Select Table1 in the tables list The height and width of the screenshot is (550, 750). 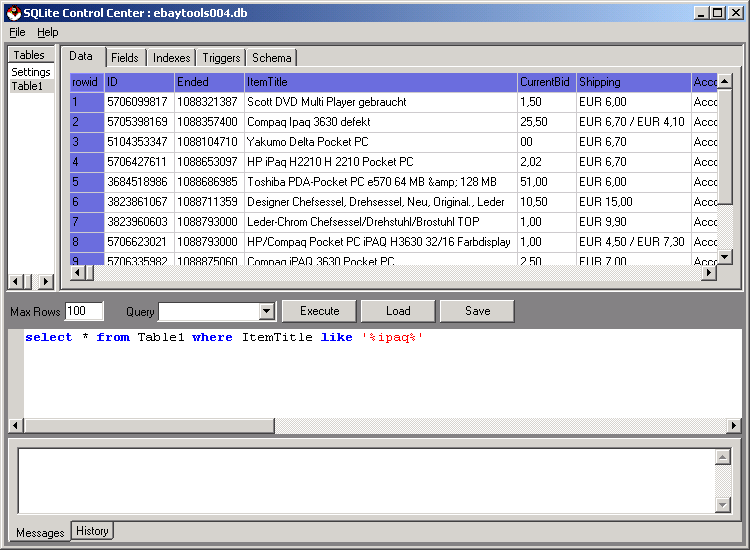coord(27,86)
